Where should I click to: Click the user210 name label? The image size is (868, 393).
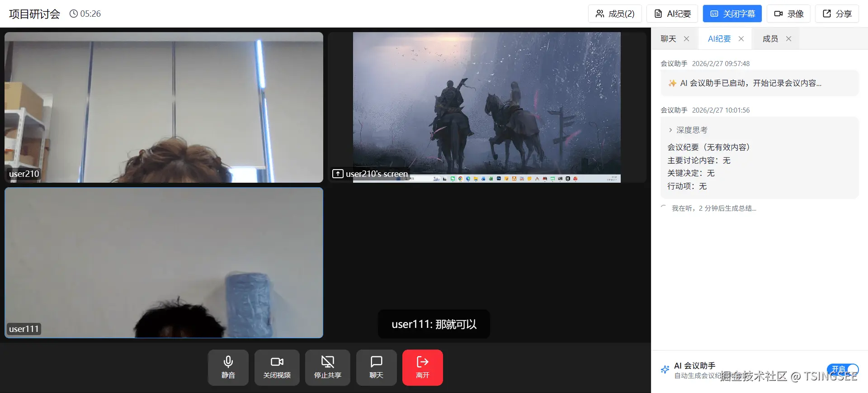point(24,174)
